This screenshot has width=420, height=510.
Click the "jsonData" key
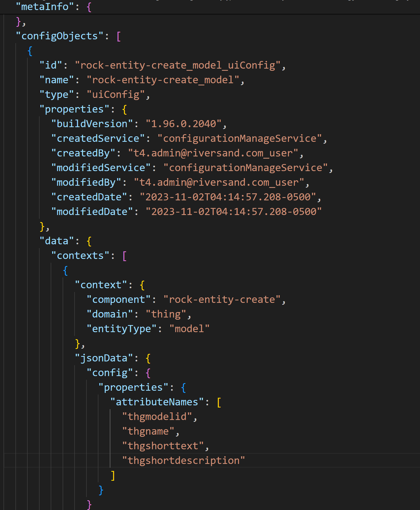104,358
